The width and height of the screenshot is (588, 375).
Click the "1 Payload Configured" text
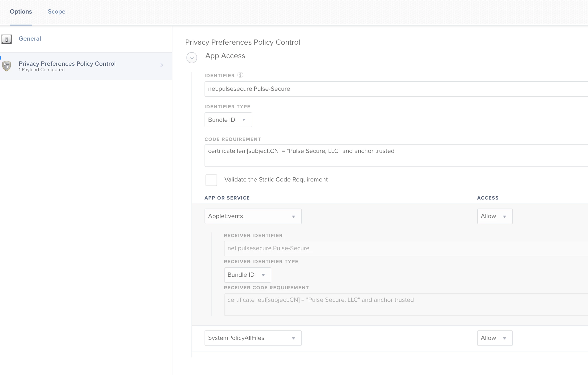point(42,70)
